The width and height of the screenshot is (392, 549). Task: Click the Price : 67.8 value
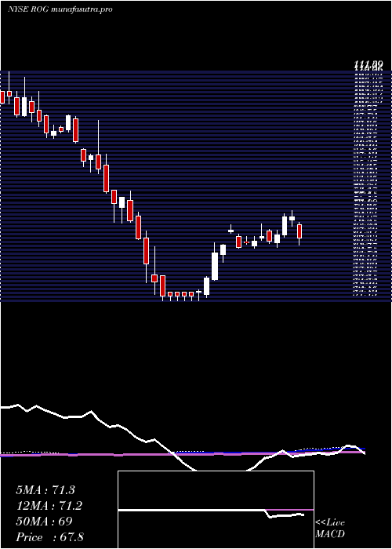49,537
